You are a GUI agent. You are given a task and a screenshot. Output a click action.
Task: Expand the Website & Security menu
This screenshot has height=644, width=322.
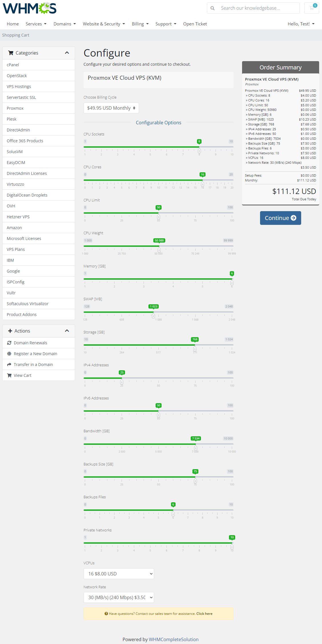tap(104, 24)
